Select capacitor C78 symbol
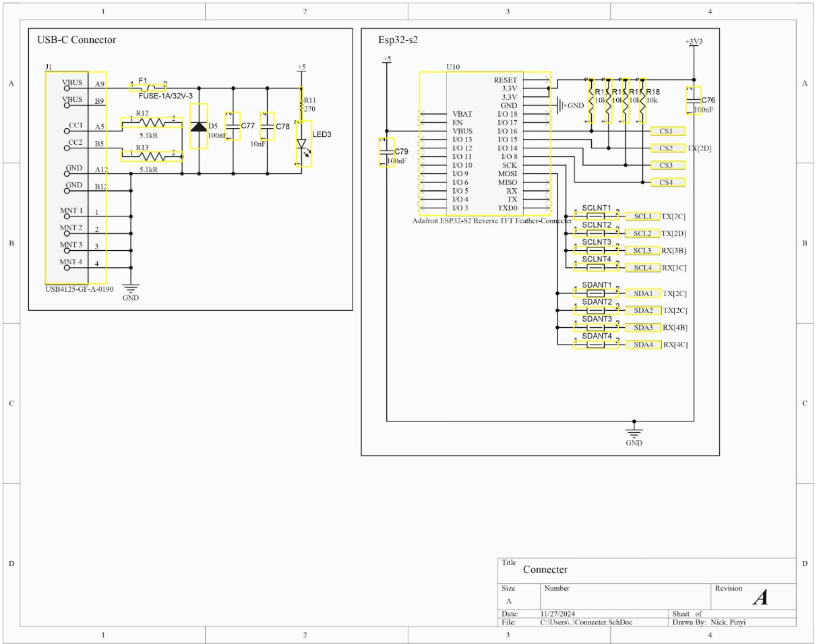Image resolution: width=817 pixels, height=644 pixels. (268, 126)
